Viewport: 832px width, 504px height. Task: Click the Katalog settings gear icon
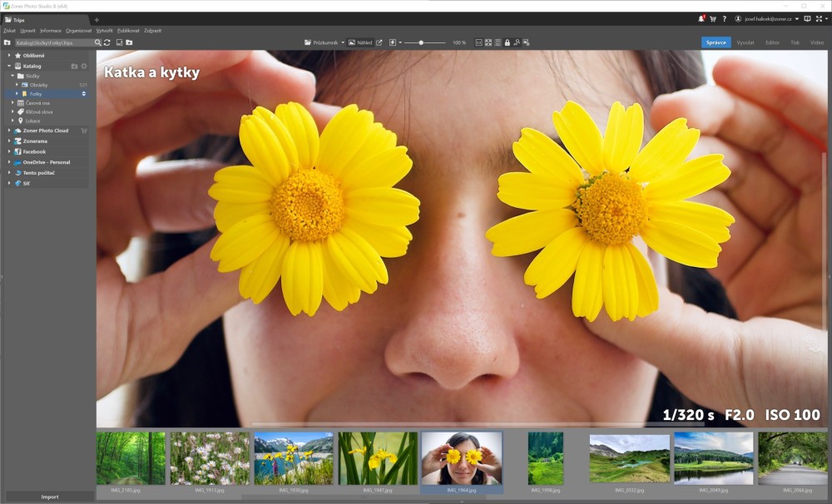[x=84, y=67]
